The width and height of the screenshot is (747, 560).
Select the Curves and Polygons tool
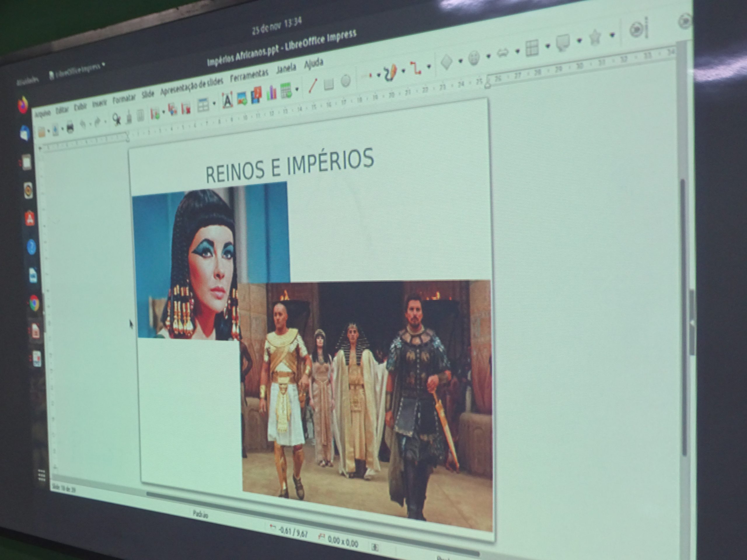pos(390,72)
